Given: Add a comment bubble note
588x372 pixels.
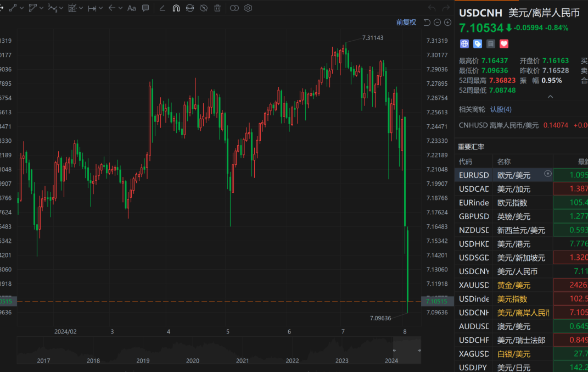Looking at the screenshot, I should pyautogui.click(x=145, y=8).
